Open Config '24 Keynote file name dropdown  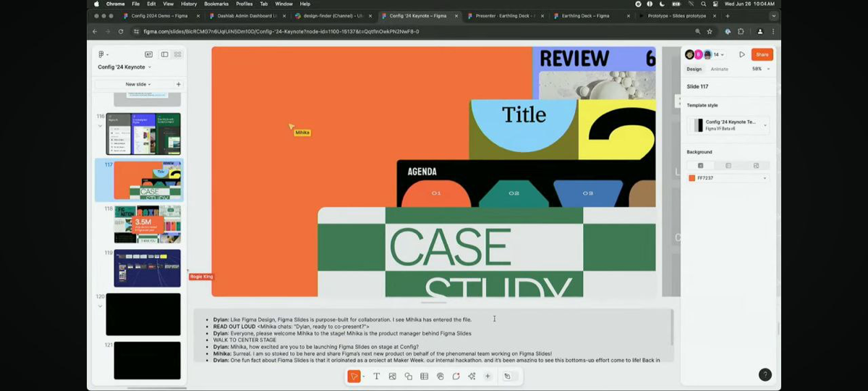(124, 67)
